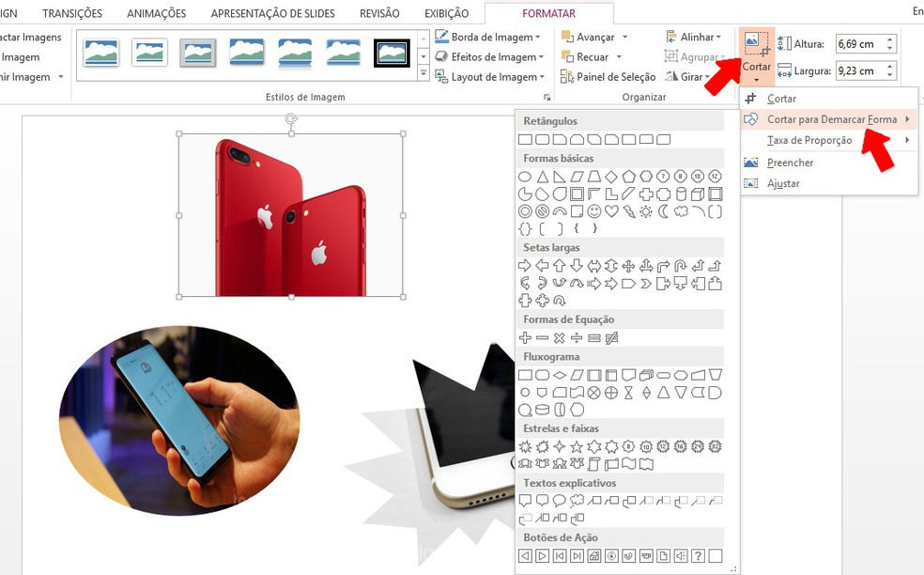The image size is (924, 575).
Task: Click the Largura value field
Action: [x=859, y=70]
